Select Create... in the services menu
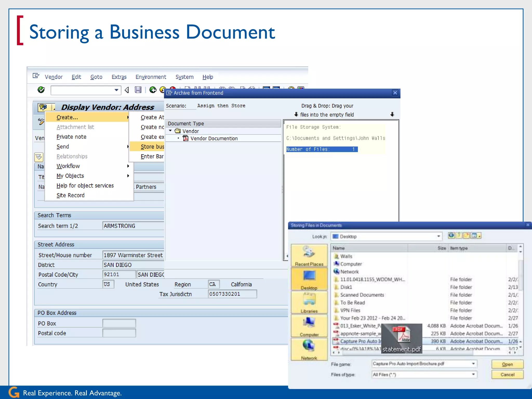Screen dimensions: 532x399 click(x=87, y=117)
